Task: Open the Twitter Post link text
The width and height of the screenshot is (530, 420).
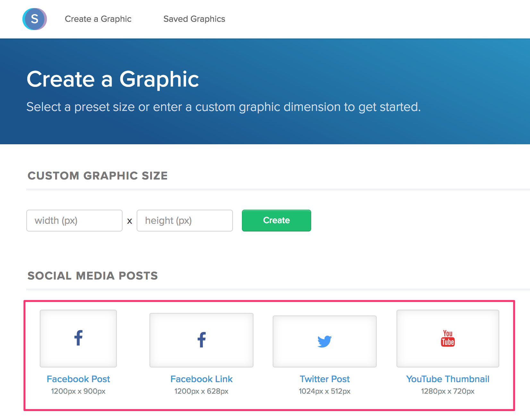Action: tap(325, 379)
